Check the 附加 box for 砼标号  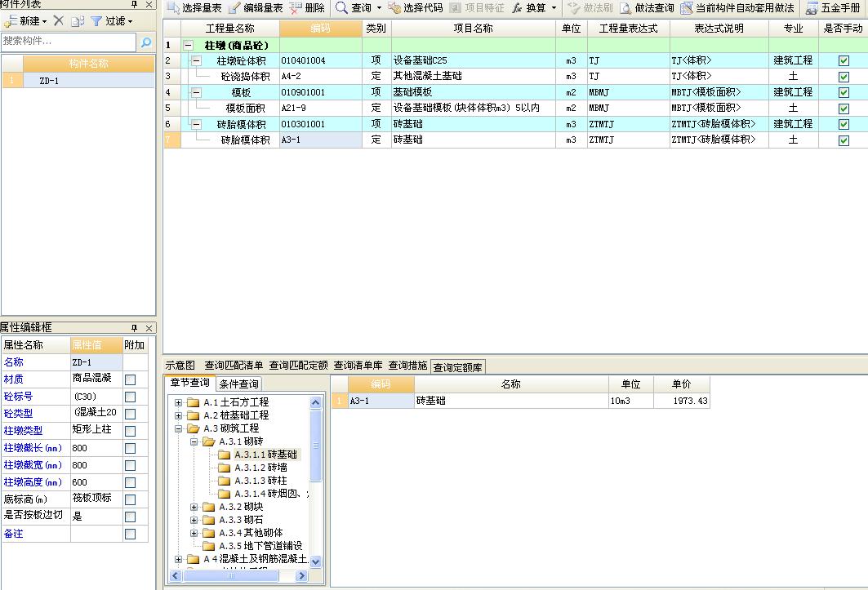(130, 397)
